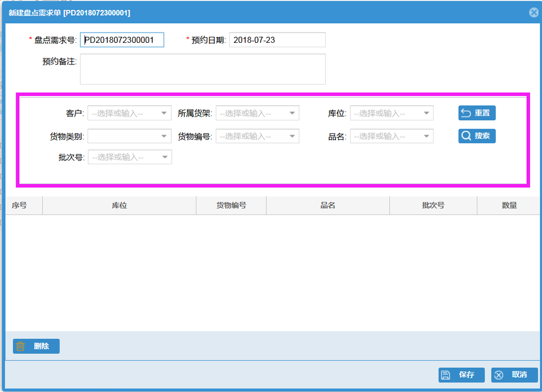
Task: Click the 货物编号 column header in table
Action: coord(231,205)
